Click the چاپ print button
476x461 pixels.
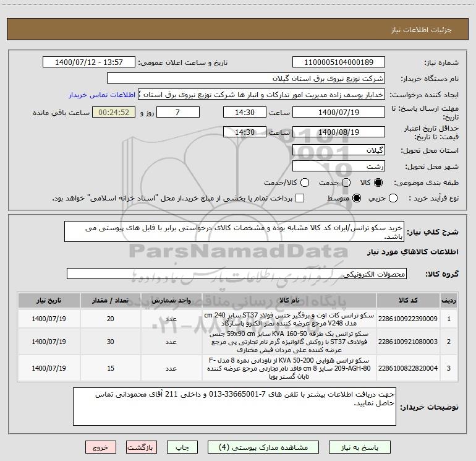click(x=182, y=447)
